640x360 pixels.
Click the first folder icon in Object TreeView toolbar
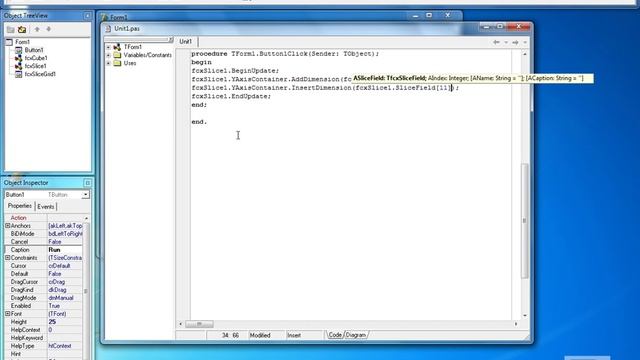(x=11, y=29)
